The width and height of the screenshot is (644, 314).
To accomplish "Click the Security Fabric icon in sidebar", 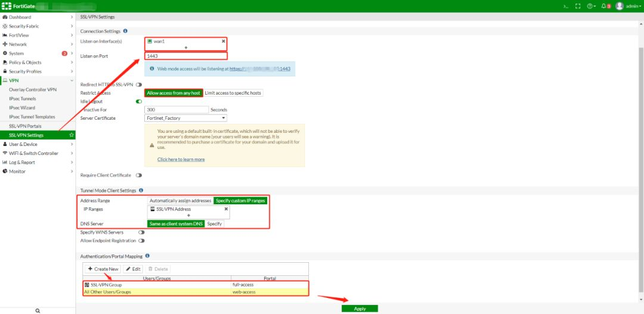I will (5, 26).
